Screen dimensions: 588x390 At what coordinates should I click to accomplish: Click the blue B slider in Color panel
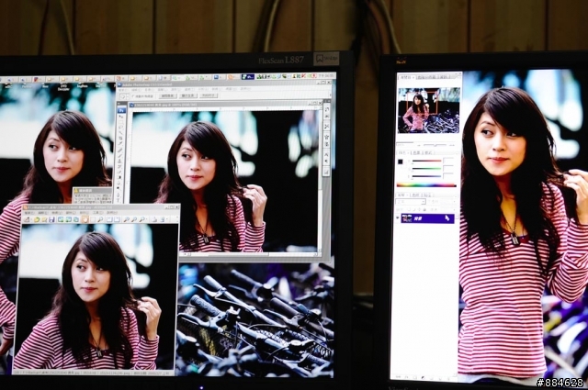(426, 176)
